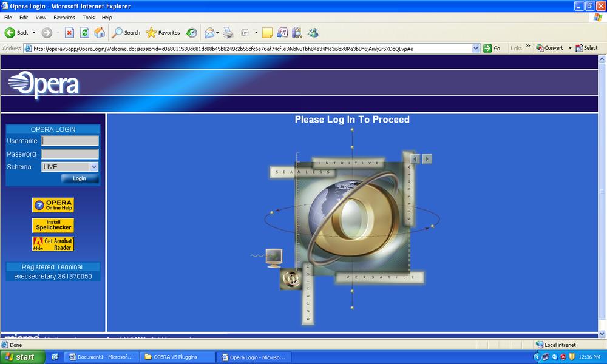Open the Tools menu
Image resolution: width=607 pixels, height=364 pixels.
88,18
